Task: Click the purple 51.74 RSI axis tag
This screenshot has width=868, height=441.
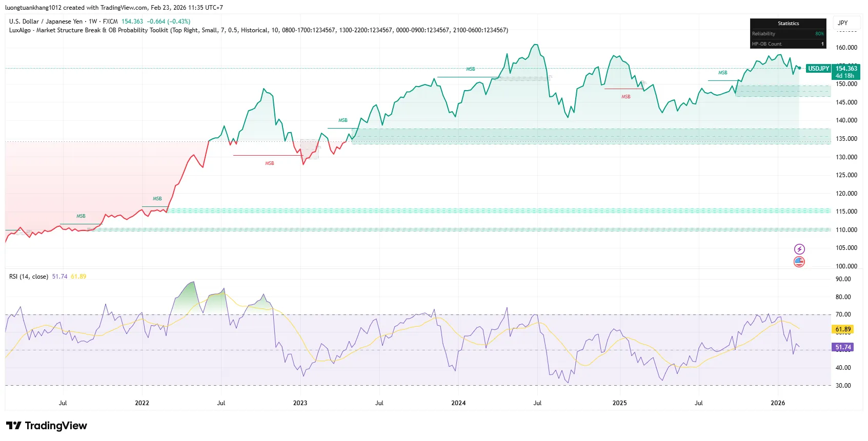Action: click(x=843, y=347)
